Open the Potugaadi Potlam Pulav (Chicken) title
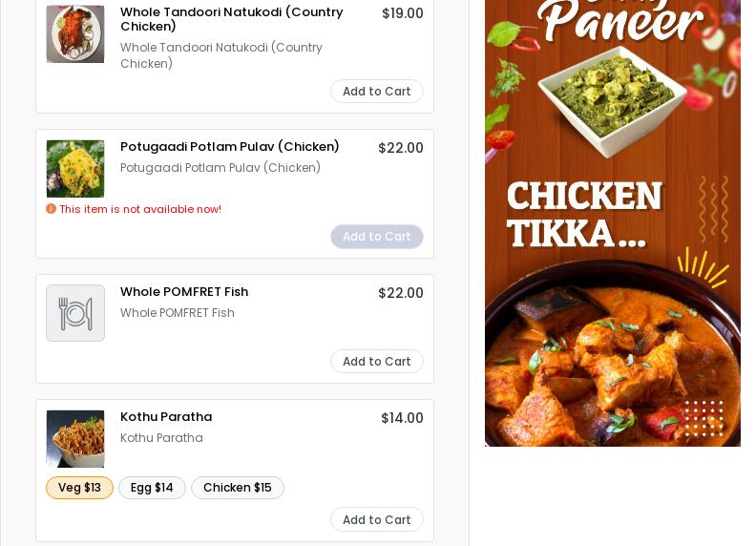Image resolution: width=756 pixels, height=546 pixels. 229,147
